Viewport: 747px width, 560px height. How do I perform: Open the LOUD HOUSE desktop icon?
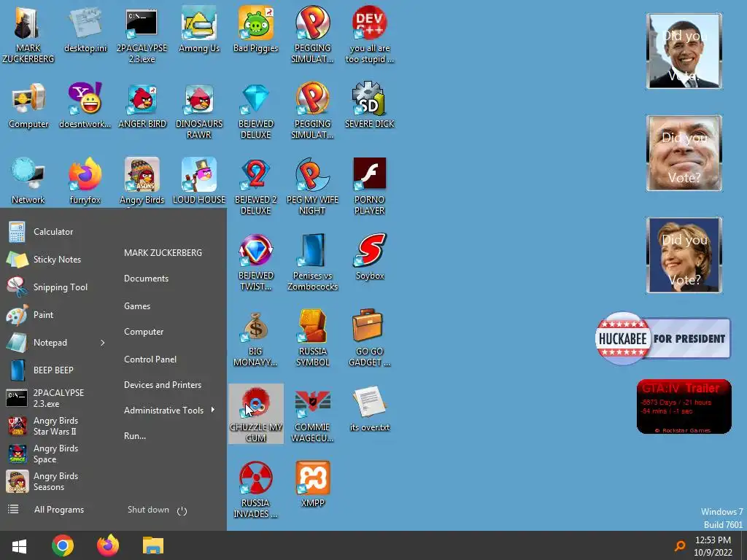(x=199, y=181)
